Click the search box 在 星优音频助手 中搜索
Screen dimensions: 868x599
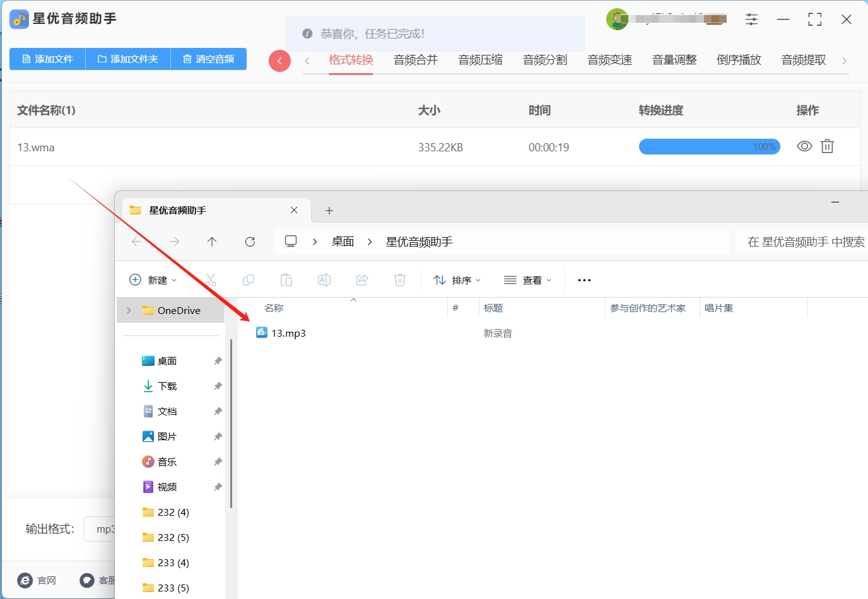pyautogui.click(x=802, y=241)
